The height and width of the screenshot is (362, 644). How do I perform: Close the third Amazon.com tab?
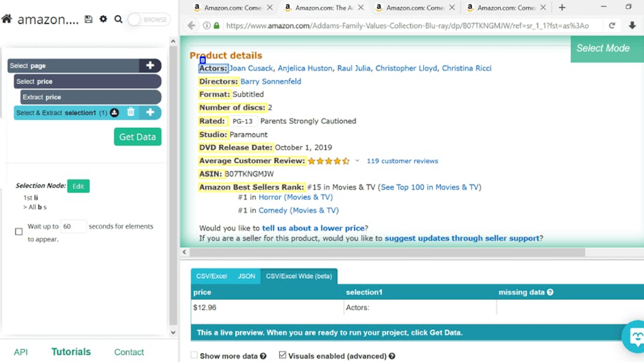coord(452,8)
